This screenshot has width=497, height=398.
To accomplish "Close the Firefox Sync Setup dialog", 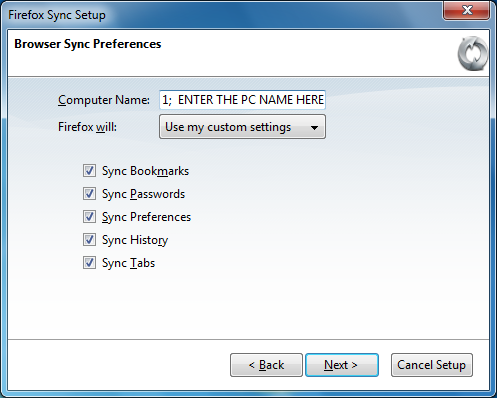I will pos(466,11).
